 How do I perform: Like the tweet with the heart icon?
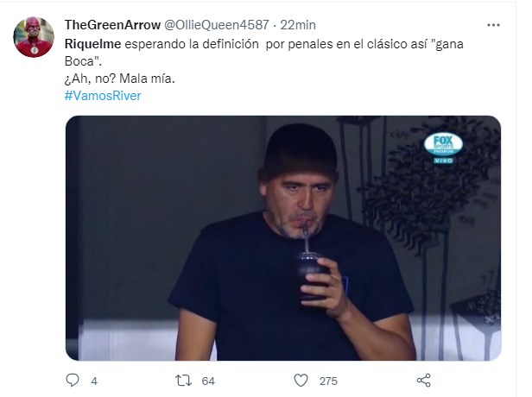click(301, 381)
